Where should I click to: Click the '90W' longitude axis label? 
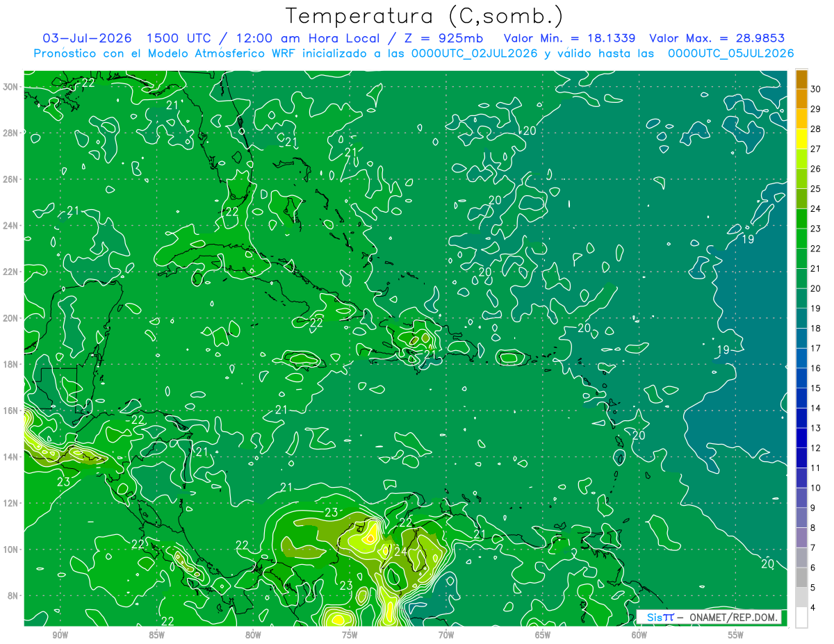(x=60, y=635)
